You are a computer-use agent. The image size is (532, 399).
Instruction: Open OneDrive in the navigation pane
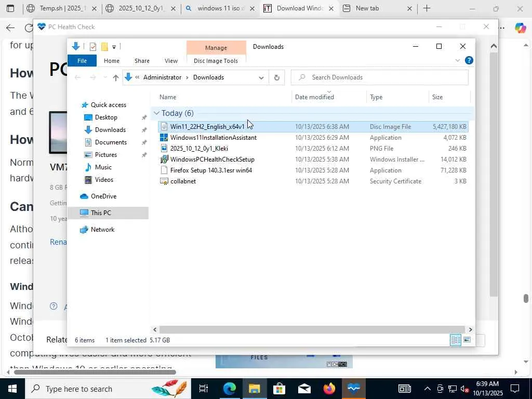click(103, 196)
